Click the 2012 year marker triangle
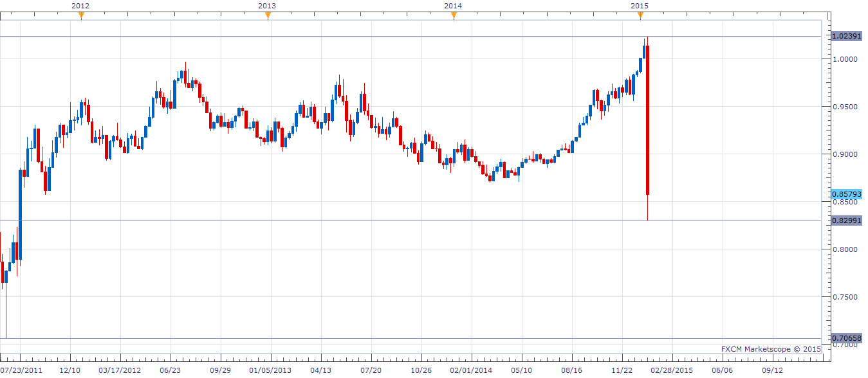This screenshot has width=868, height=378. (81, 16)
